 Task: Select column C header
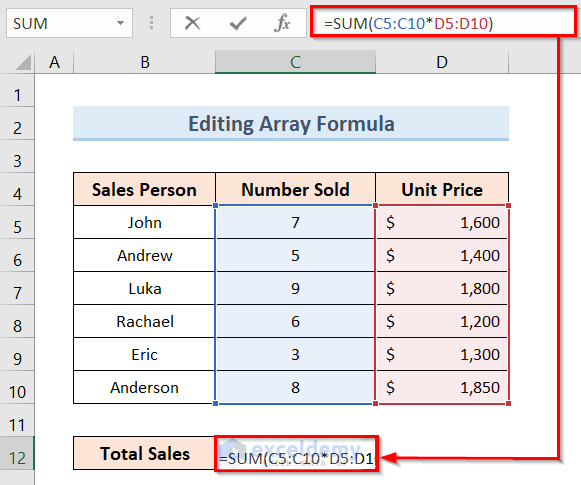[x=295, y=62]
